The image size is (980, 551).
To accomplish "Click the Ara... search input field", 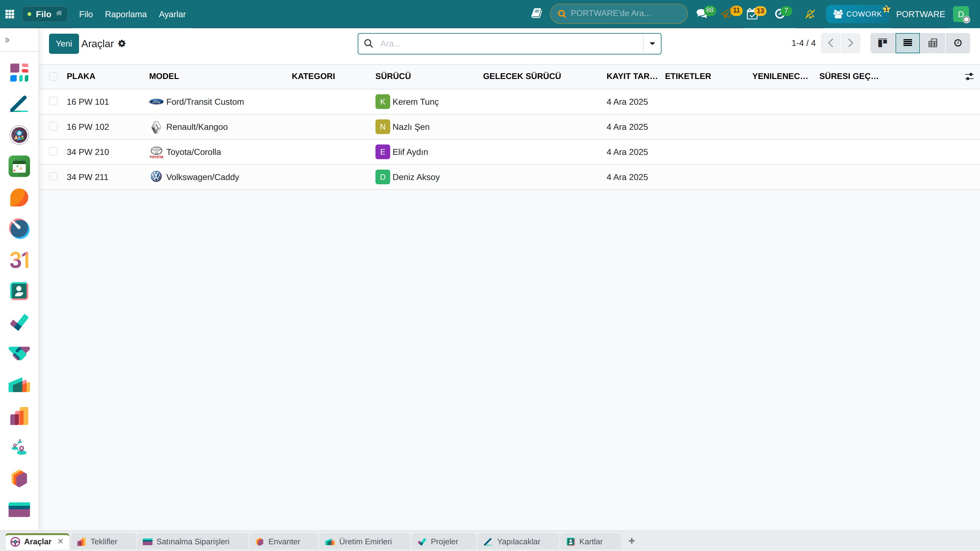I will [x=510, y=43].
